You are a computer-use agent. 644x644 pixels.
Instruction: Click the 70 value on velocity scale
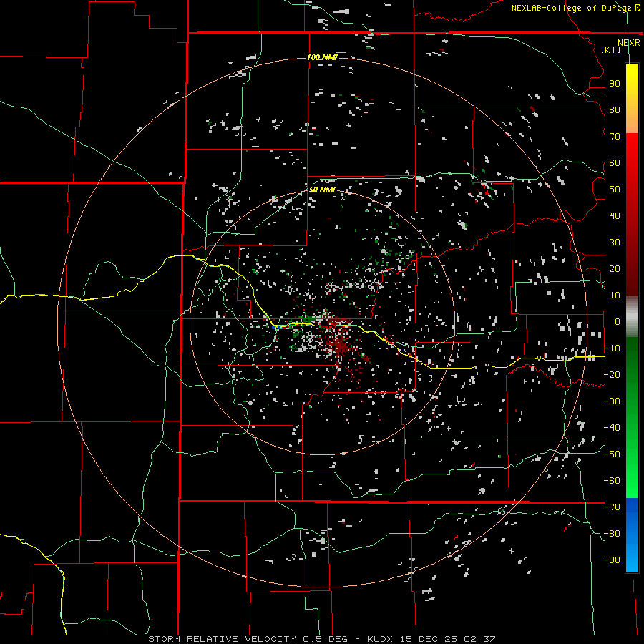pyautogui.click(x=615, y=137)
